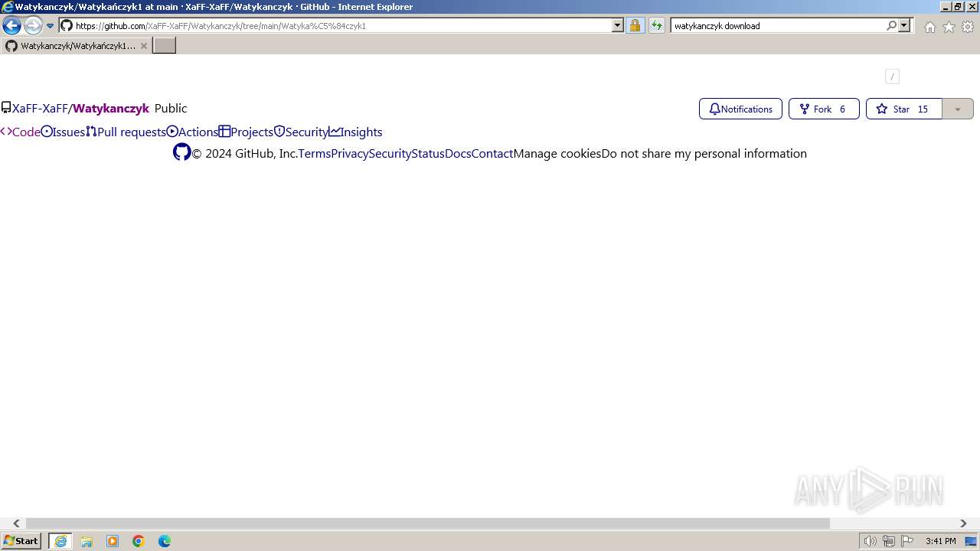Expand the address bar autocomplete dropdown
This screenshot has width=980, height=551.
(618, 25)
